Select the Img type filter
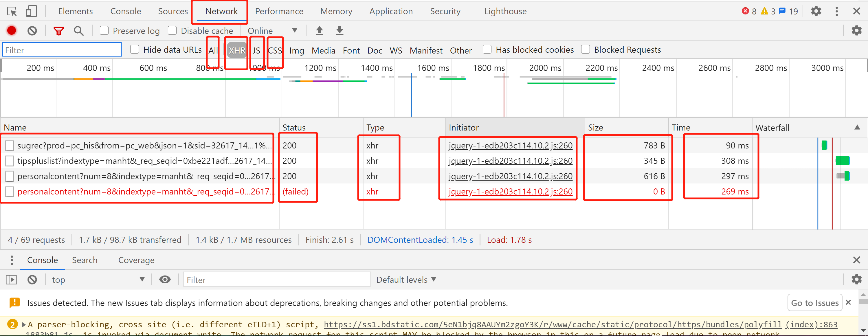This screenshot has width=868, height=336. pyautogui.click(x=297, y=50)
